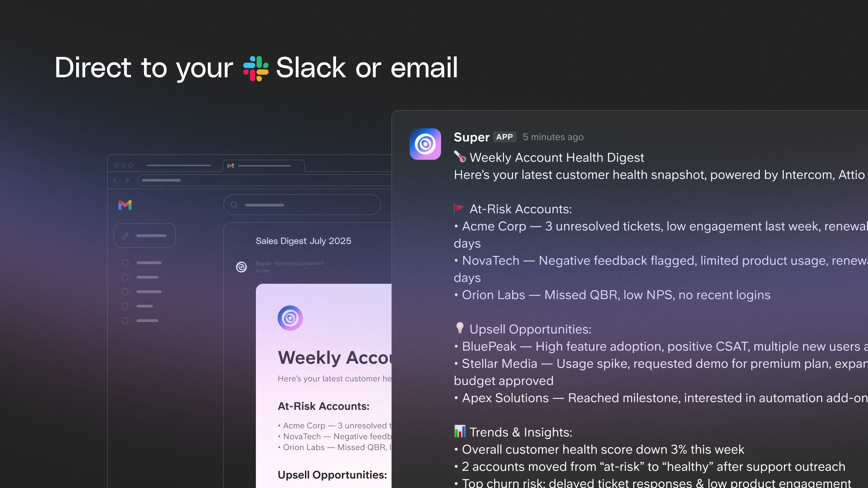Click the Gmail favicon on the browser tab

[x=231, y=166]
